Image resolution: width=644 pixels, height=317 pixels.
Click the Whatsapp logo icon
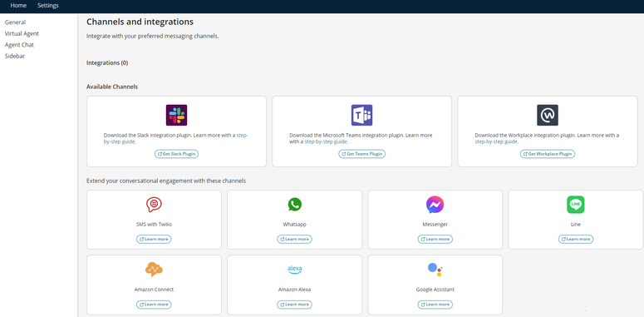click(x=294, y=205)
